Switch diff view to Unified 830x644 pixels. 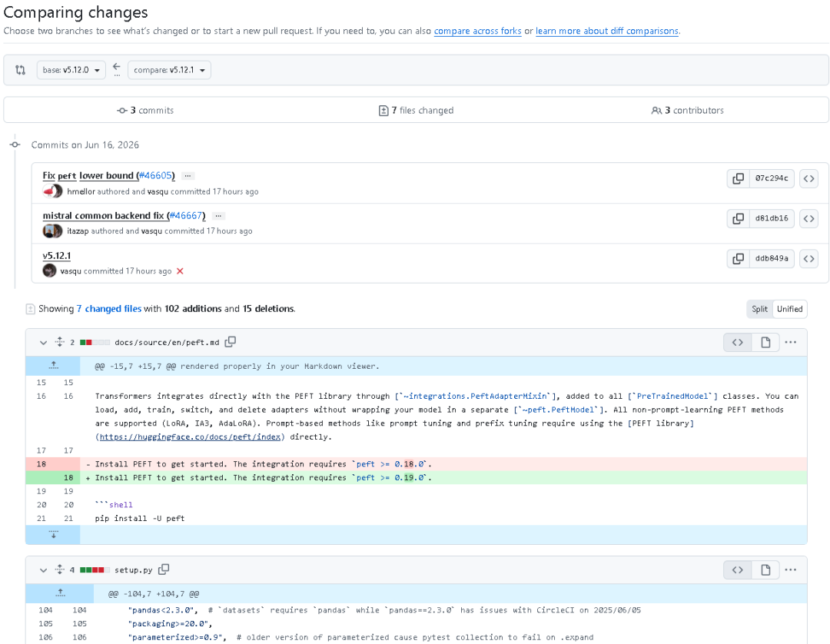[x=790, y=309]
